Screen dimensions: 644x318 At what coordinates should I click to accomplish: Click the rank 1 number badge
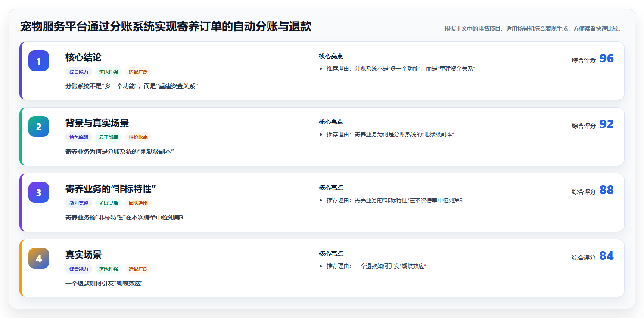[x=39, y=61]
